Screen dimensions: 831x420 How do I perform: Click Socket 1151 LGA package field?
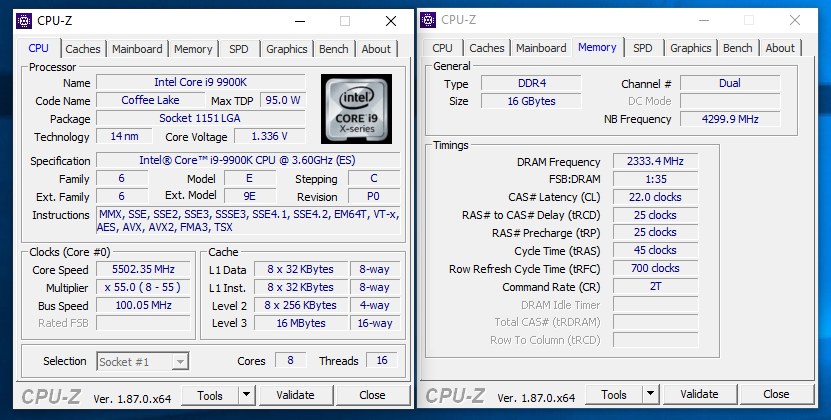200,118
